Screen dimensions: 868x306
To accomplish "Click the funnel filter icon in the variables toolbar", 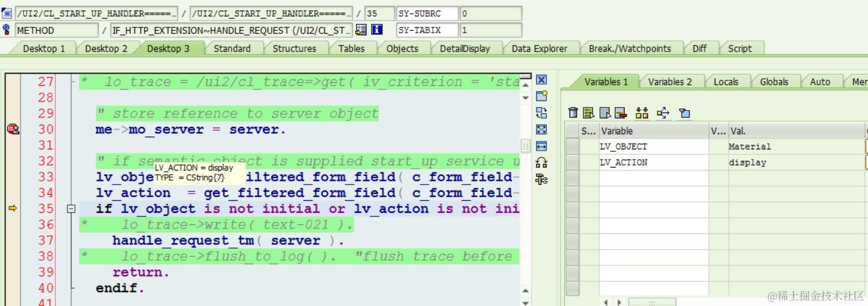I will 684,113.
